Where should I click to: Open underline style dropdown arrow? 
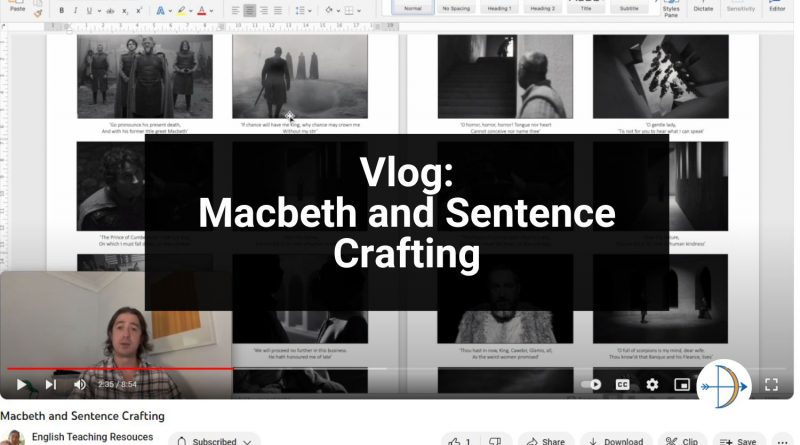[x=98, y=11]
